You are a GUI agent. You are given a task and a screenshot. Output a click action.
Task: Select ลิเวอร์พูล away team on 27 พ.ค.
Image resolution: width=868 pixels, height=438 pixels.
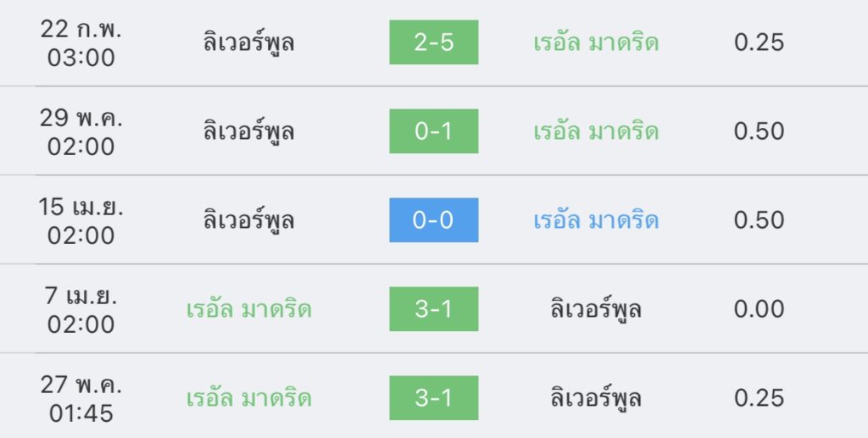click(596, 397)
